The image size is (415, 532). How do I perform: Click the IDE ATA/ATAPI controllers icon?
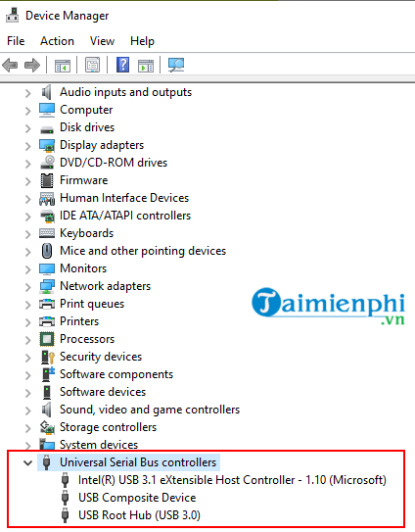(47, 217)
